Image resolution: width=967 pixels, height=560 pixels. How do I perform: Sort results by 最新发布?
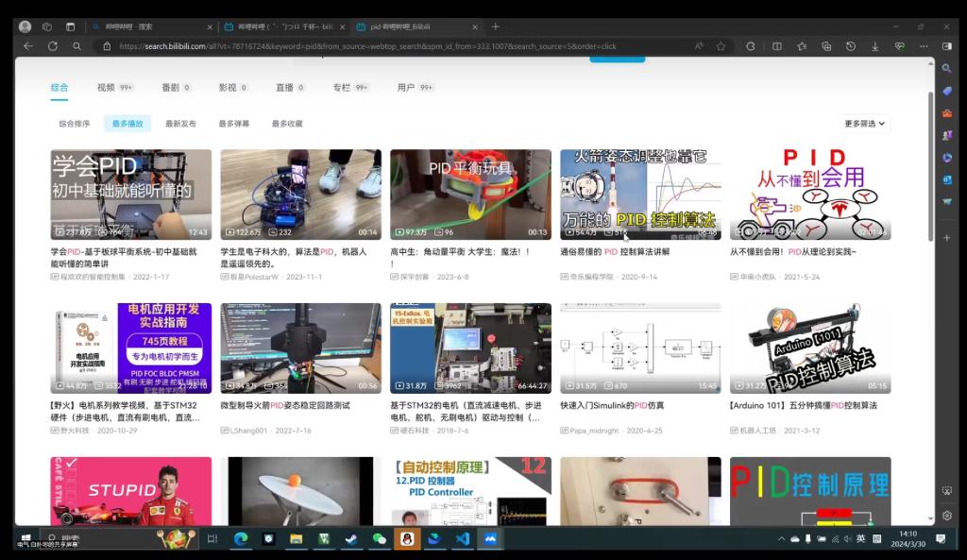point(180,124)
